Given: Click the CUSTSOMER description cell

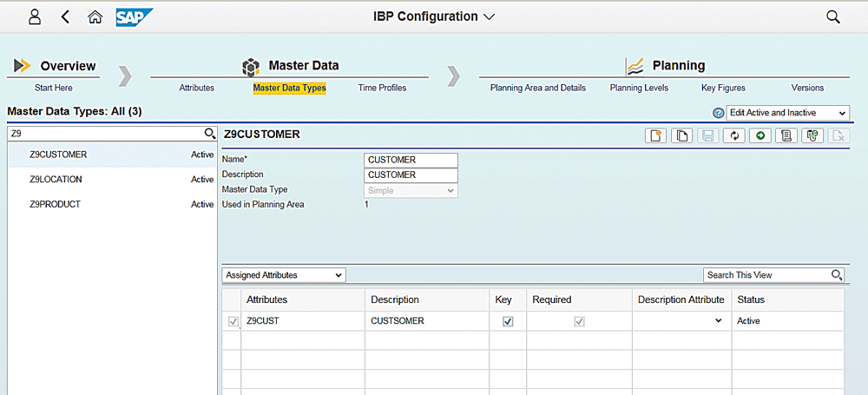Looking at the screenshot, I should point(427,321).
